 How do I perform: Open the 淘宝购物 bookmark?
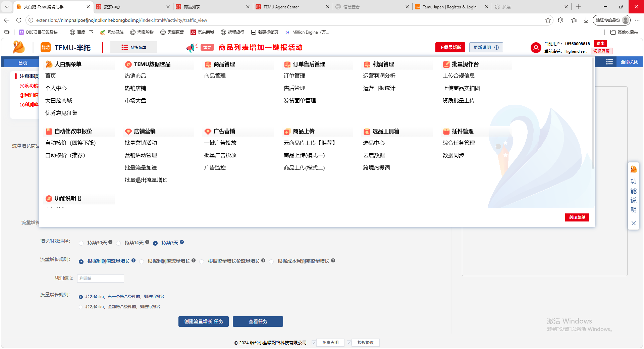pyautogui.click(x=142, y=32)
